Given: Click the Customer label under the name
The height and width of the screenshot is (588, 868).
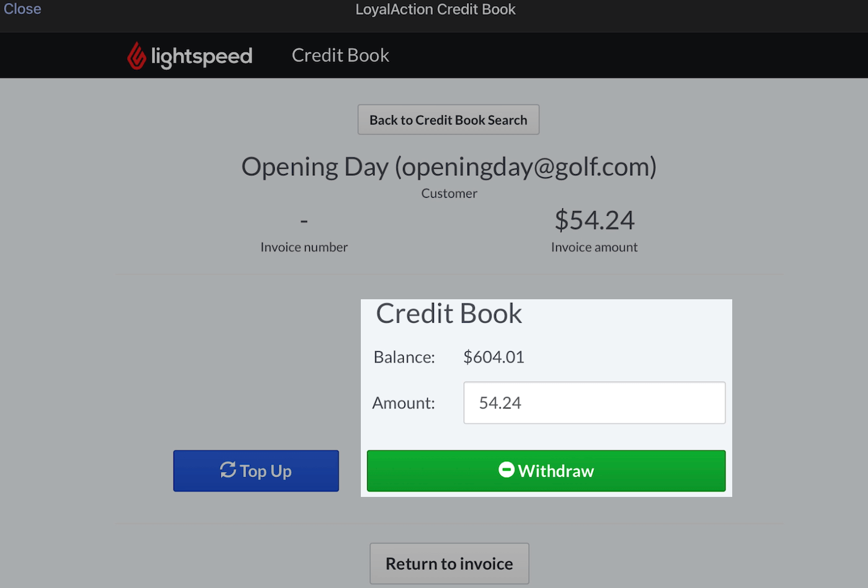Looking at the screenshot, I should click(449, 193).
